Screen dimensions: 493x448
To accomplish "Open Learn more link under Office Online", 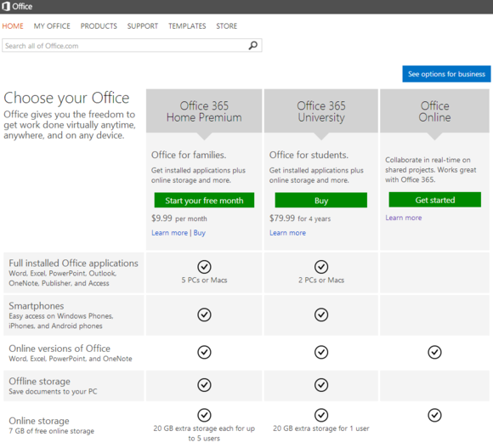I will (404, 218).
